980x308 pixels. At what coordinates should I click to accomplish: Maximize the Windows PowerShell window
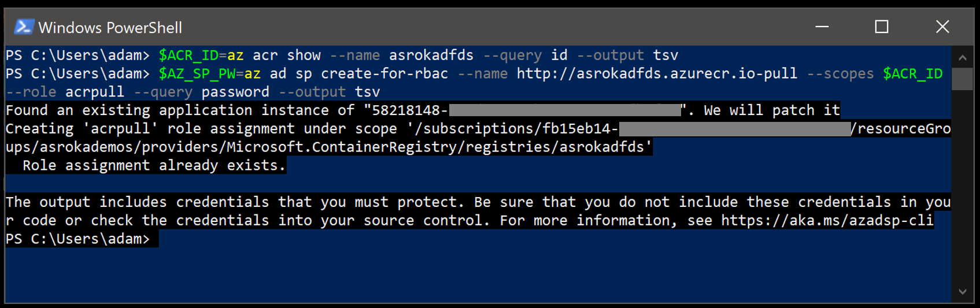(x=881, y=27)
